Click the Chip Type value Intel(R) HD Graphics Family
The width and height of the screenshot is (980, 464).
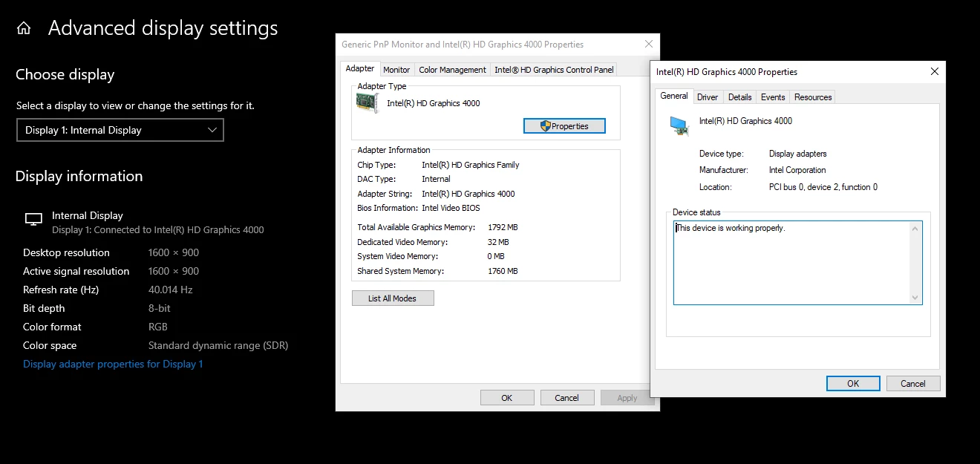coord(471,165)
